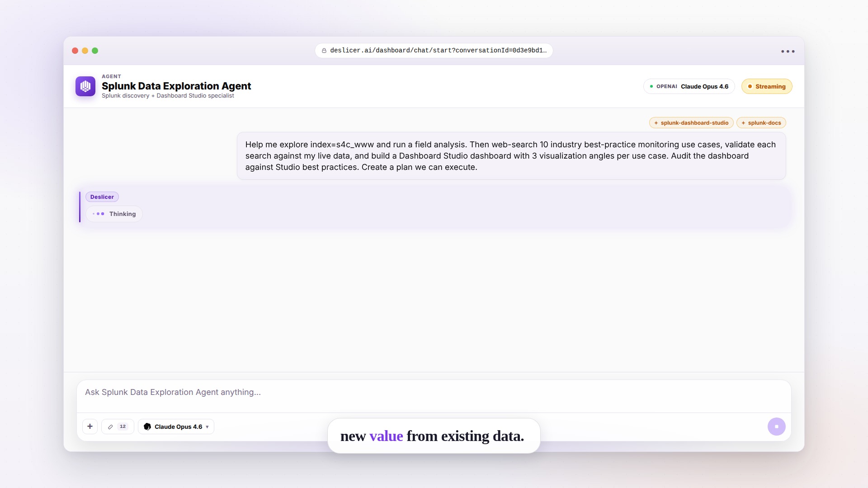Click the Splunk Data Exploration Agent title
The width and height of the screenshot is (868, 488).
pyautogui.click(x=176, y=86)
